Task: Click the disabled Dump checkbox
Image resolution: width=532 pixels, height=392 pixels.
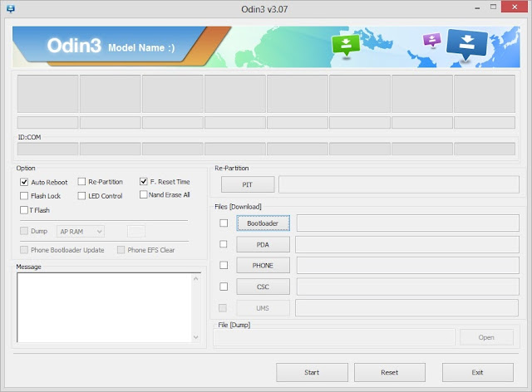Action: click(x=24, y=231)
